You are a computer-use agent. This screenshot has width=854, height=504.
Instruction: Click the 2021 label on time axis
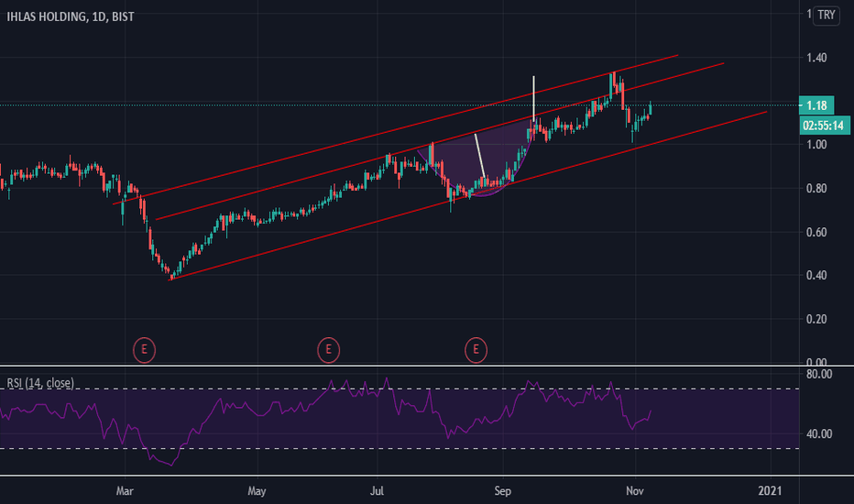coord(770,491)
